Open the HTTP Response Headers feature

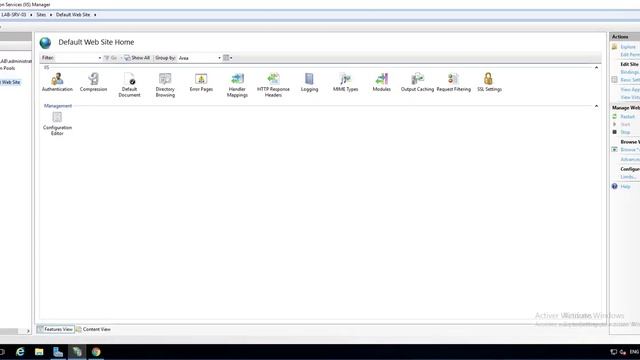(x=273, y=85)
